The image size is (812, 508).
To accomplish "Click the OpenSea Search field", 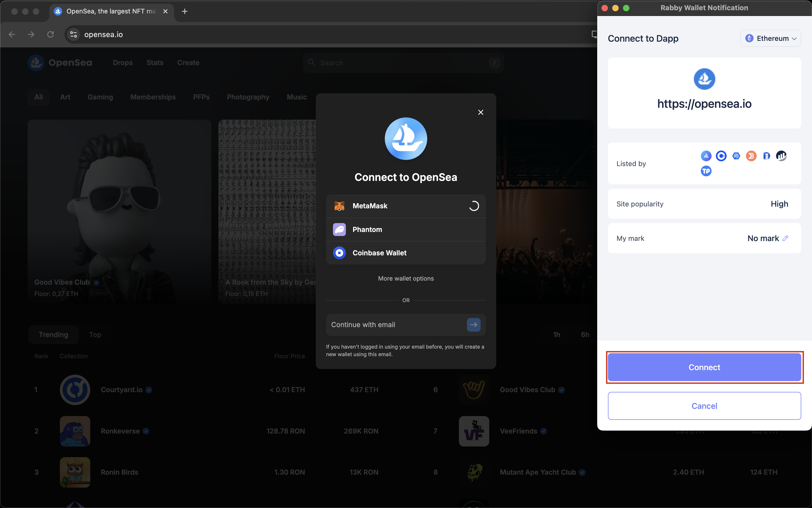I will click(x=403, y=63).
